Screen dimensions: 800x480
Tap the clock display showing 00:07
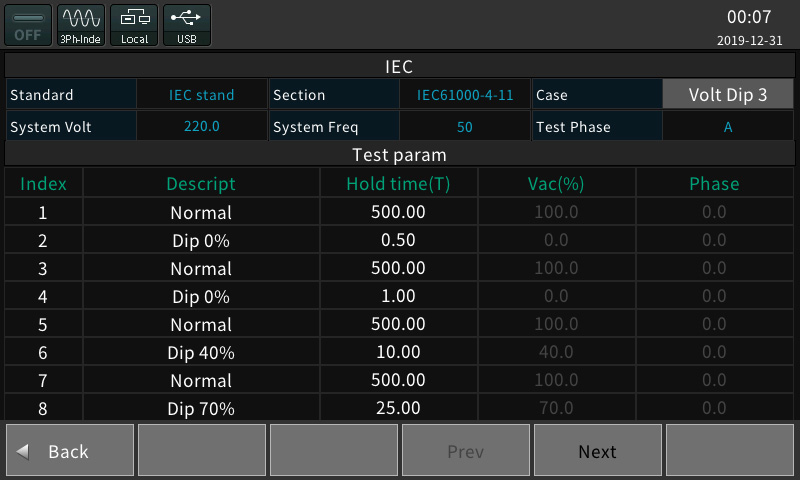click(749, 17)
